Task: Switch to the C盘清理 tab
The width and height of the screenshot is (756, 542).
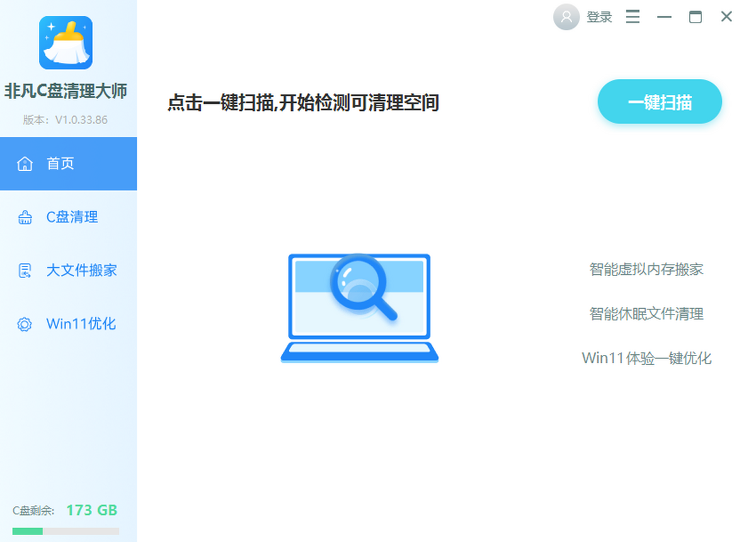Action: click(72, 217)
